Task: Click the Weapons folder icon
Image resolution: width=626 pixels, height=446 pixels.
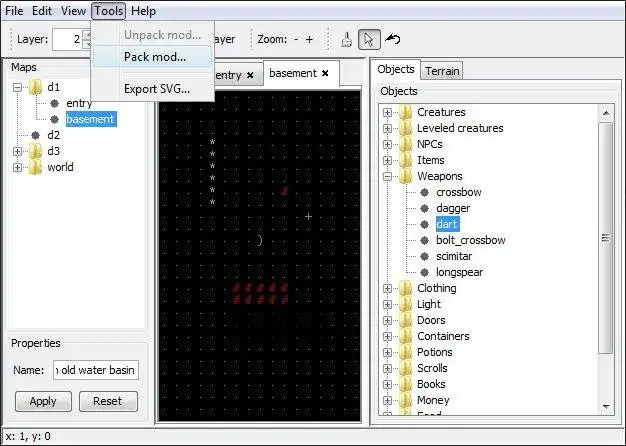Action: [405, 176]
